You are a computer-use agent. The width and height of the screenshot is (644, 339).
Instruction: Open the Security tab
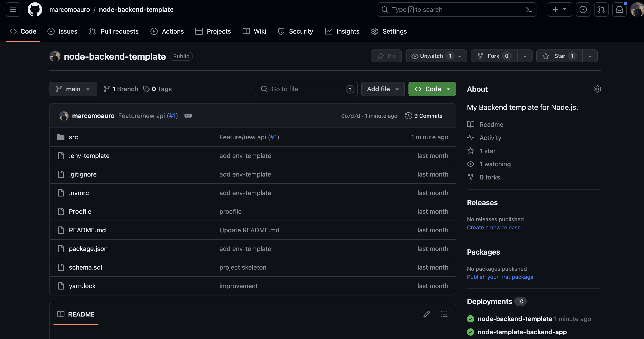(x=295, y=31)
